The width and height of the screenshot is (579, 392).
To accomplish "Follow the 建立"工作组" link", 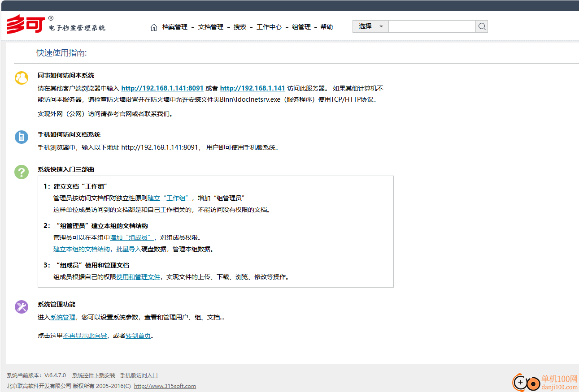I will tap(170, 198).
